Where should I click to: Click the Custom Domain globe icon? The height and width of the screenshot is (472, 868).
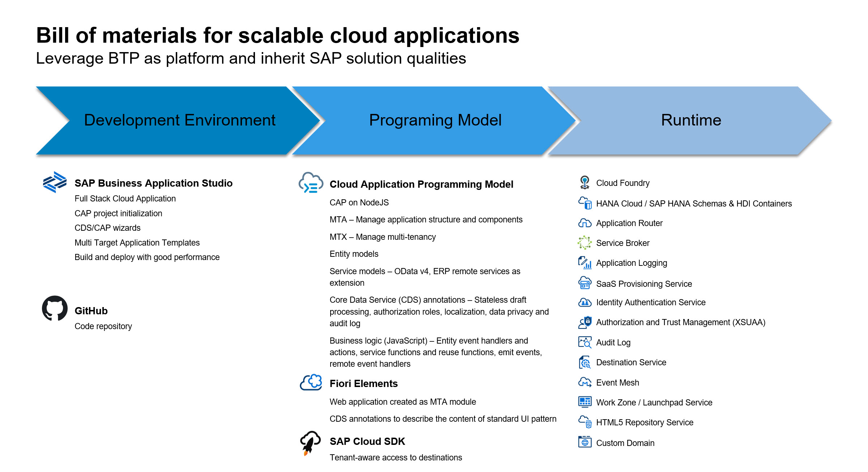[585, 442]
